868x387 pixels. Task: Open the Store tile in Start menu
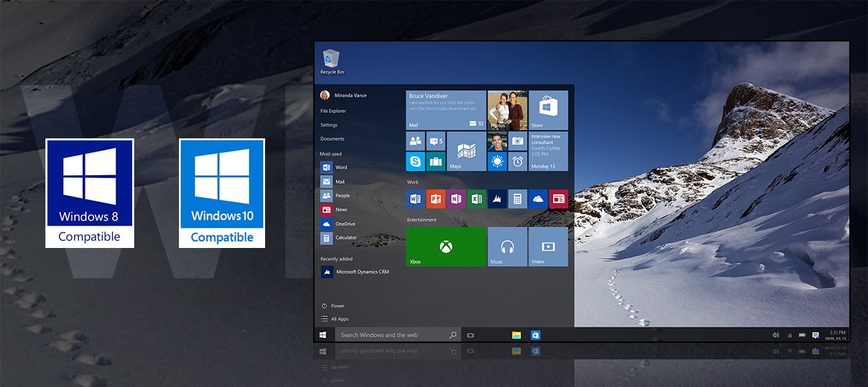point(548,110)
